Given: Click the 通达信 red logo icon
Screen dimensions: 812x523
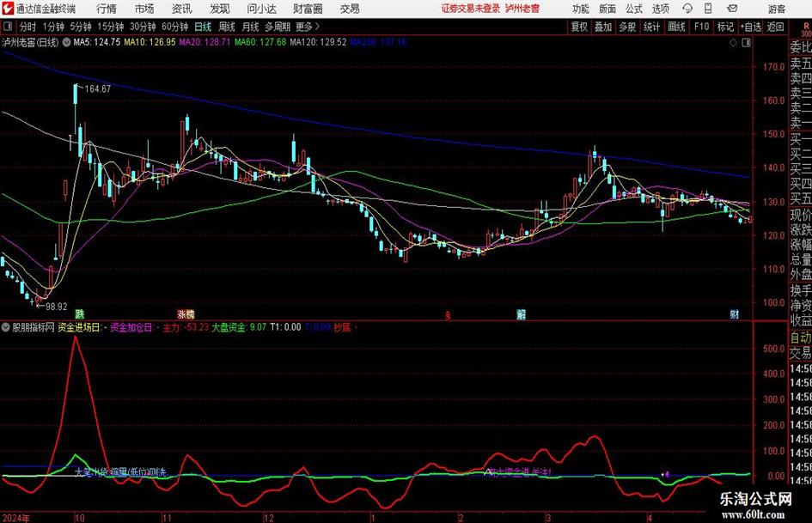Looking at the screenshot, I should [7, 9].
